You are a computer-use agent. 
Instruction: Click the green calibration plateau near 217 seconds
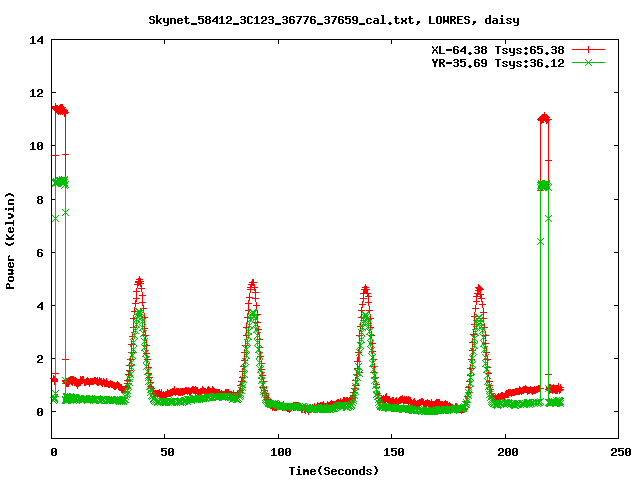[544, 186]
